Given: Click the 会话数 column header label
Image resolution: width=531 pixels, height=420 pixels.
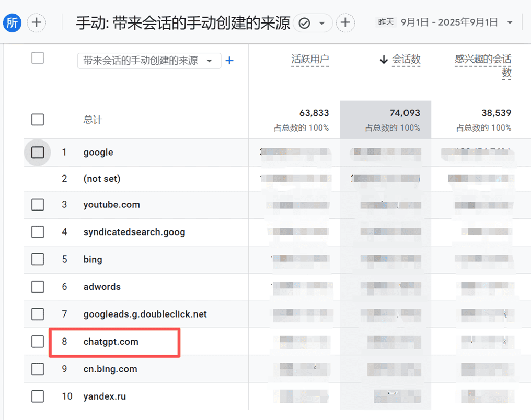Looking at the screenshot, I should (x=406, y=60).
